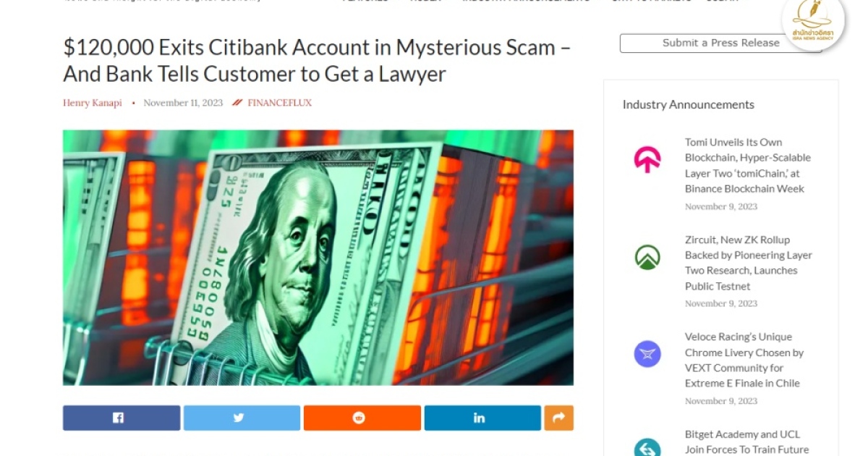
Task: Open the purple Veloce Racing logo icon
Action: pyautogui.click(x=647, y=354)
